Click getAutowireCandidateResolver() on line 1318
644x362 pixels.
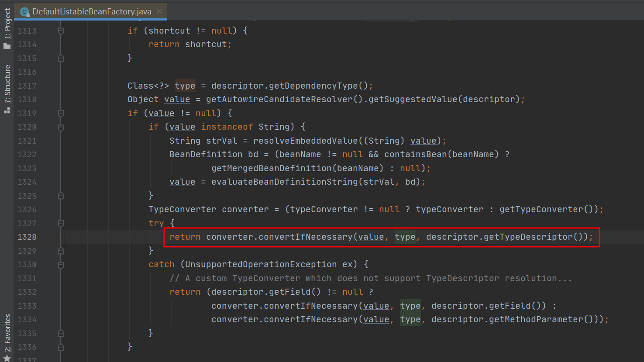pyautogui.click(x=285, y=99)
